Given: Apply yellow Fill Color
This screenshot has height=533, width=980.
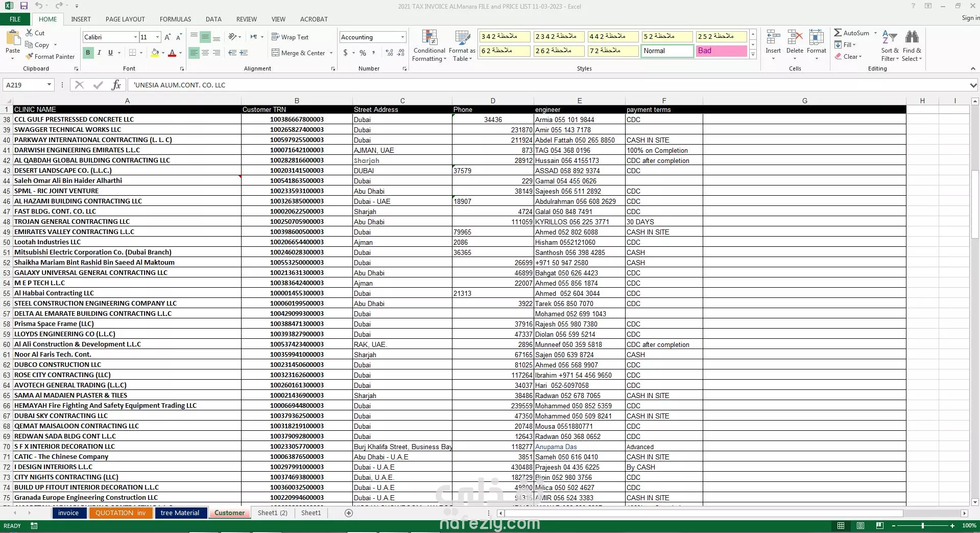Looking at the screenshot, I should tap(155, 53).
